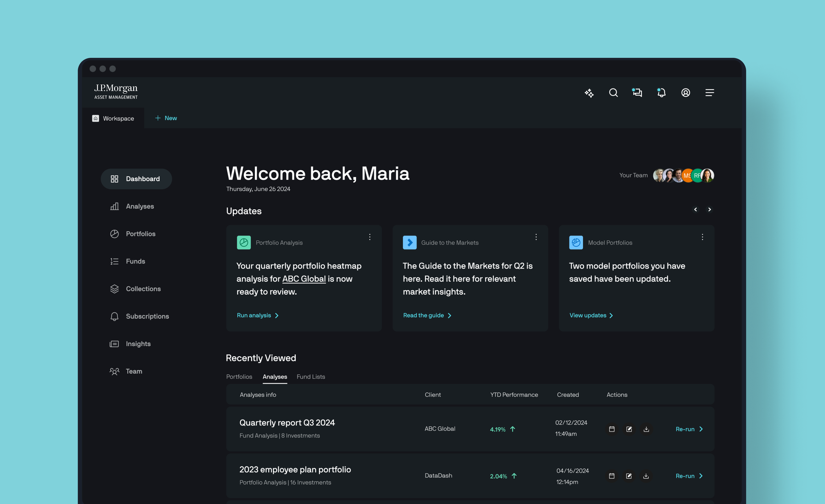Click edit icon for Quarterly report Q3 2024

click(x=629, y=429)
